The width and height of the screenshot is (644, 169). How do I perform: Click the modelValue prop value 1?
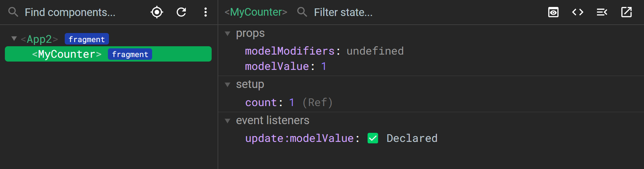click(x=324, y=66)
